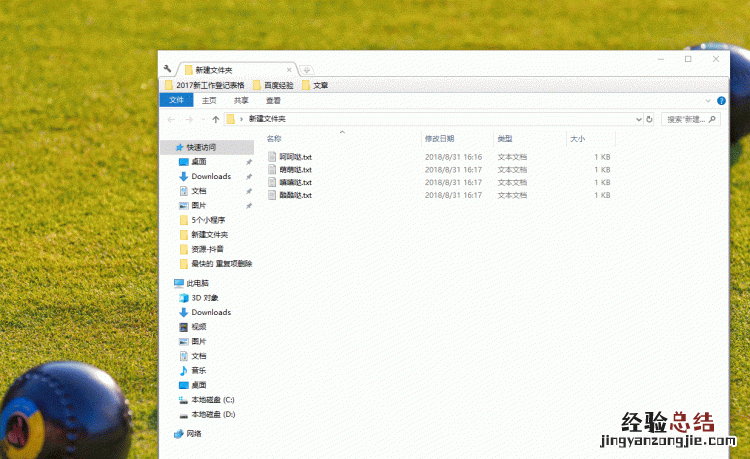
Task: Open 本地磁盘 (C:) drive
Action: click(212, 399)
